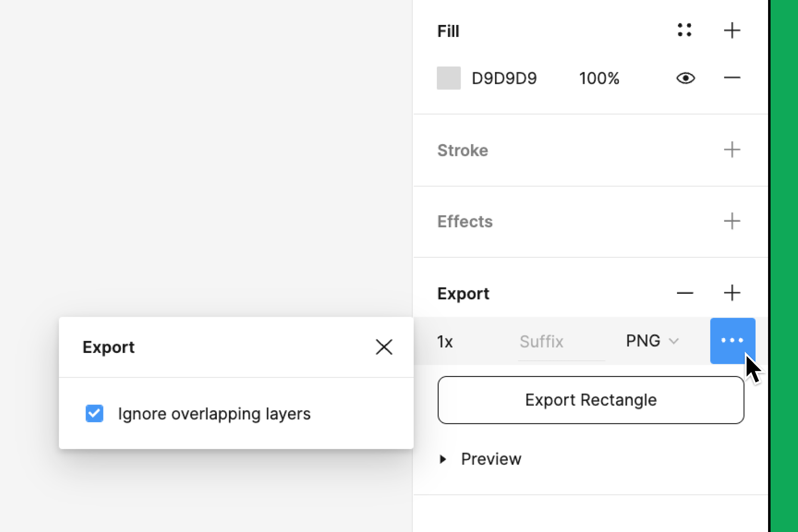Viewport: 798px width, 532px height.
Task: Enable Ignore overlapping layers option
Action: coord(94,414)
